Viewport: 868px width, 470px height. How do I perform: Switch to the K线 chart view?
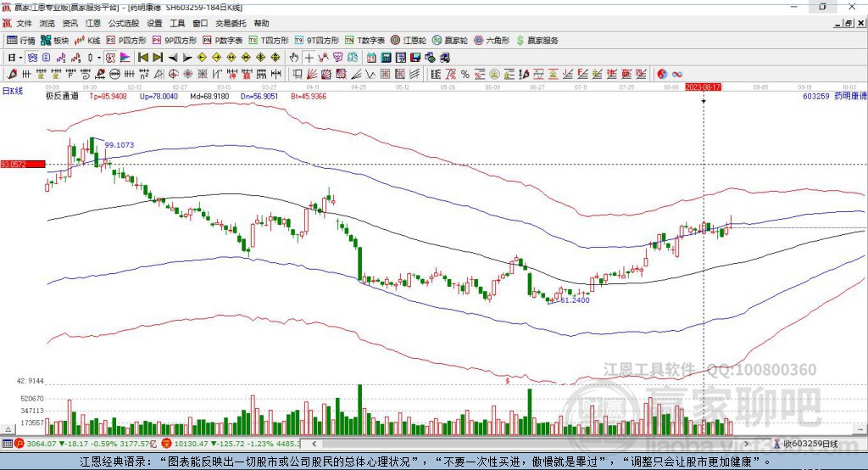point(87,41)
